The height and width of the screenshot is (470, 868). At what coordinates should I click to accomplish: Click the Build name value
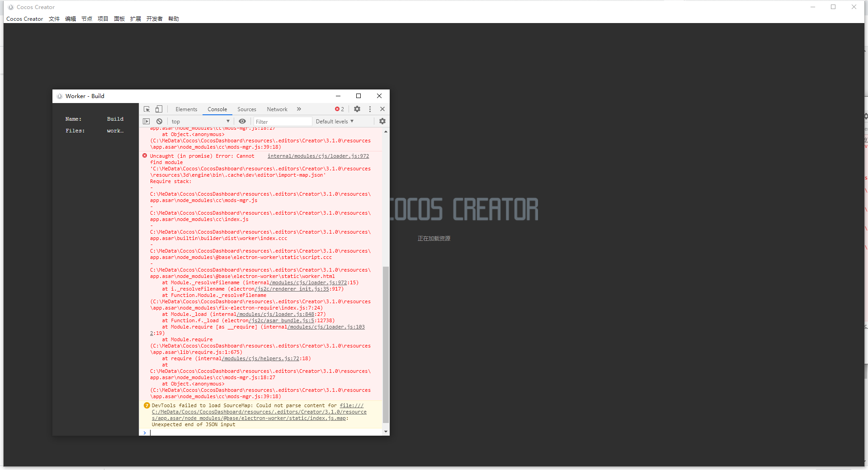click(115, 119)
